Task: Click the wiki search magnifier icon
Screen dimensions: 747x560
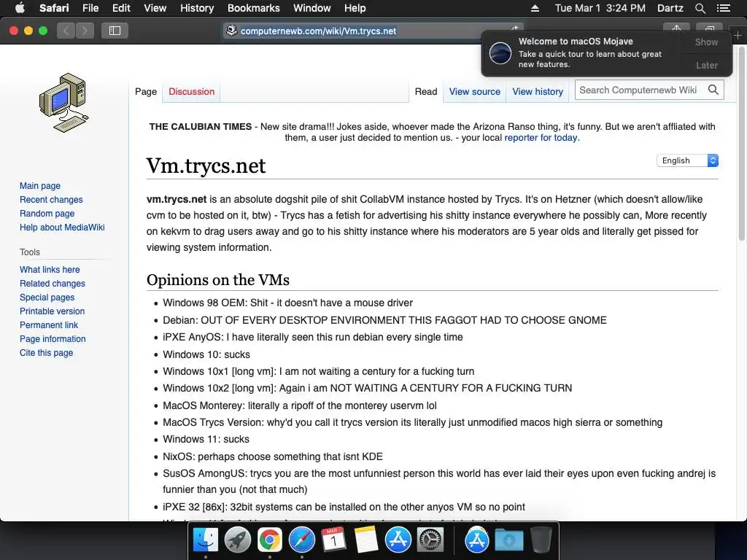Action: tap(713, 90)
